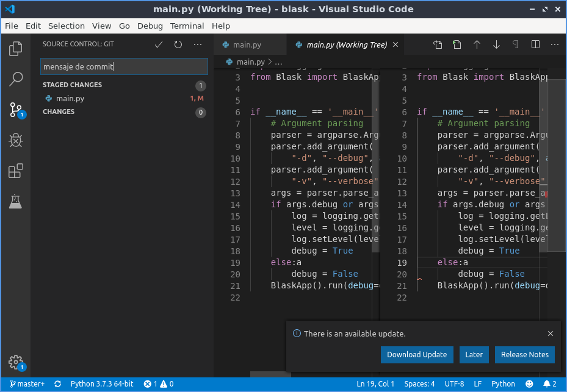This screenshot has width=567, height=392.
Task: Go to the next change arrow
Action: (496, 45)
